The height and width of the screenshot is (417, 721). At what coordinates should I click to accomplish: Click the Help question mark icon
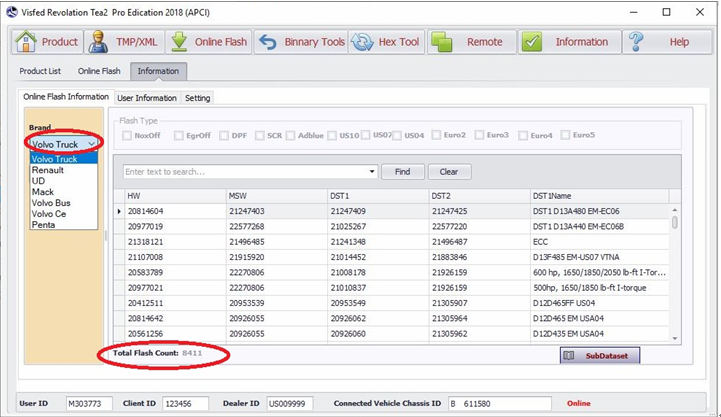coord(636,41)
